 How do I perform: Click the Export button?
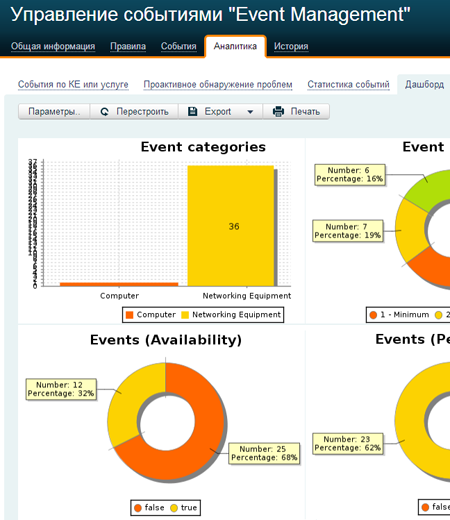pos(221,111)
